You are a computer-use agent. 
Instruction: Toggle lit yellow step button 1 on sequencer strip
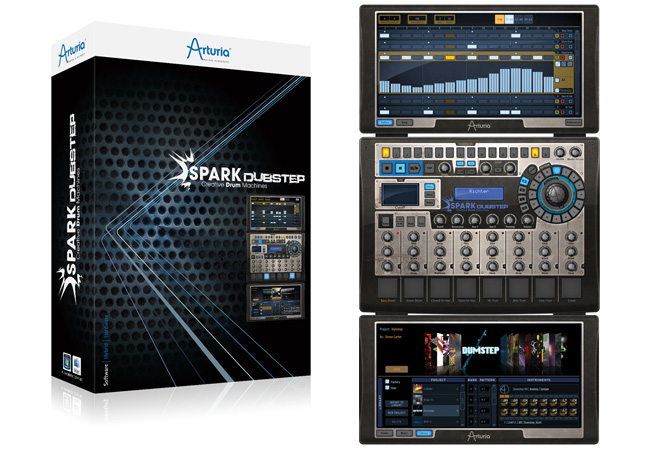point(386,152)
